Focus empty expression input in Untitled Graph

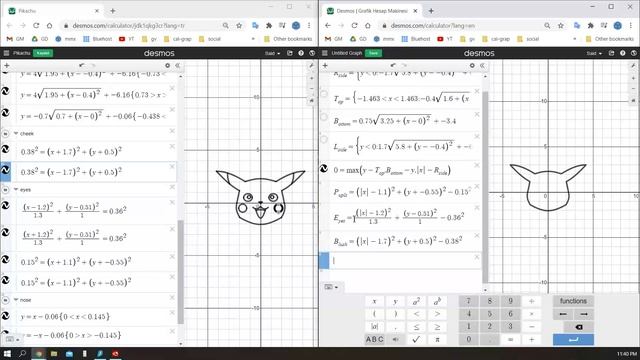[405, 260]
